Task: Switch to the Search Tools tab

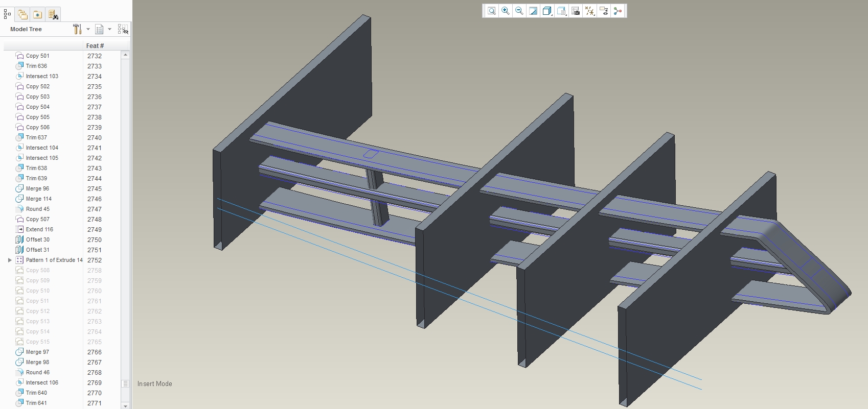Action: [53, 14]
